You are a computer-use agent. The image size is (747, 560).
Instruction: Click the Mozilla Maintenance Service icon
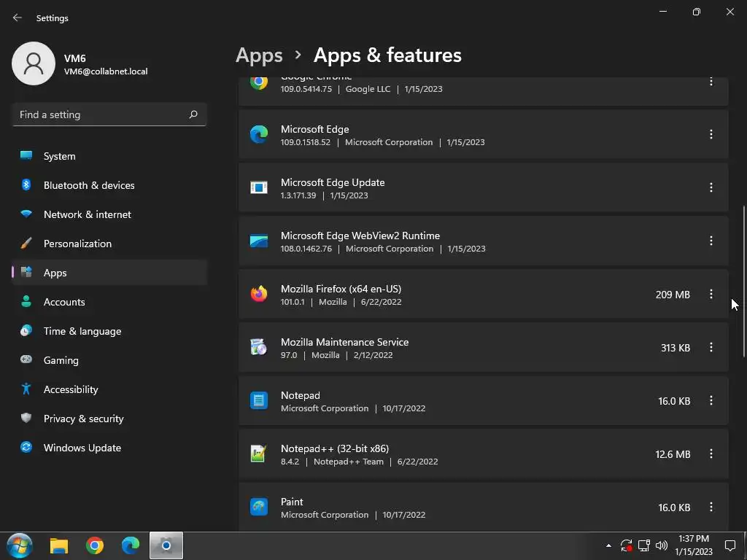tap(259, 347)
